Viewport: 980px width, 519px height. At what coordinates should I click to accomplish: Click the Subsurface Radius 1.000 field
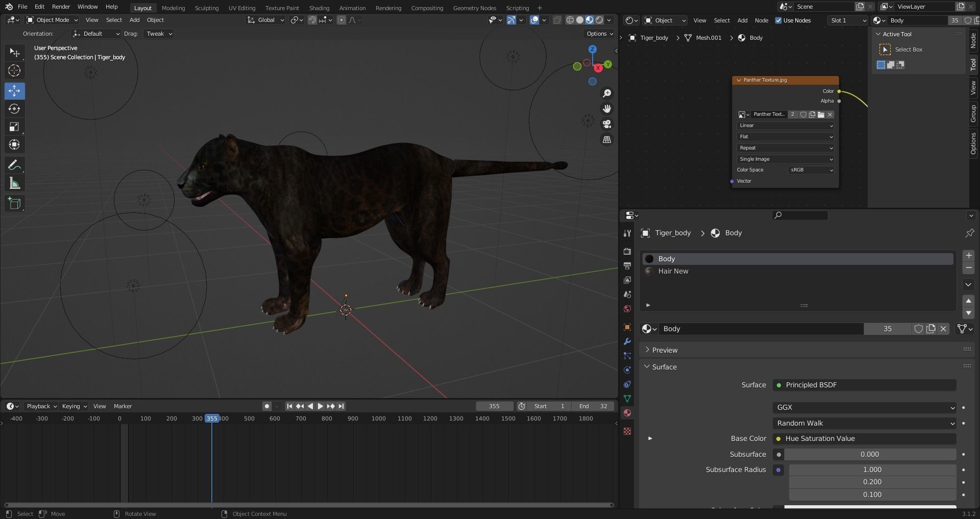point(872,469)
